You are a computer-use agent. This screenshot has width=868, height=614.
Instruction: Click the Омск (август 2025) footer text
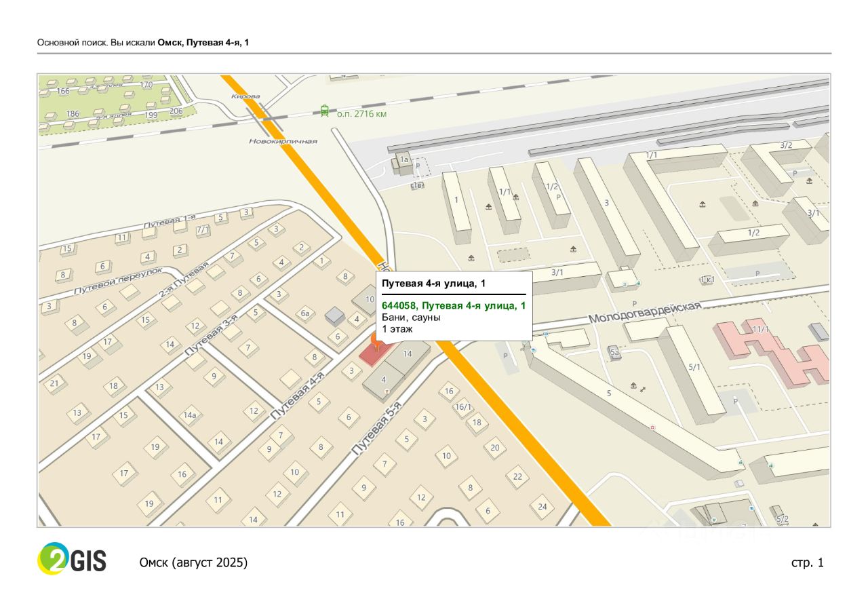click(193, 562)
